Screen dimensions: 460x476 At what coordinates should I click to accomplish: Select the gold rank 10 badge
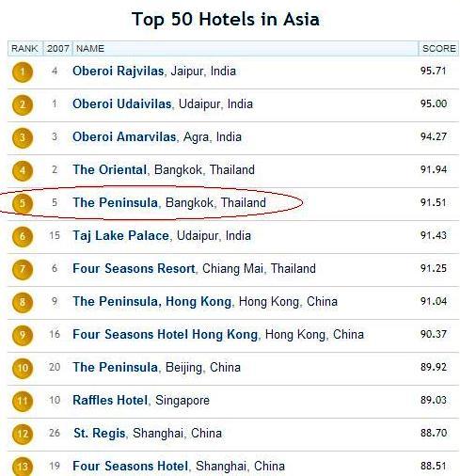click(x=23, y=368)
